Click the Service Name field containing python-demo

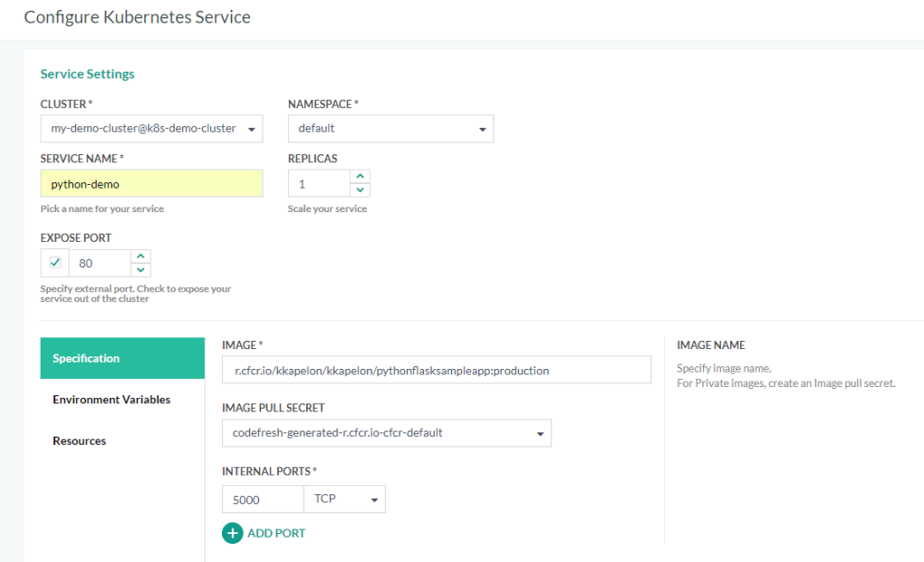click(151, 182)
